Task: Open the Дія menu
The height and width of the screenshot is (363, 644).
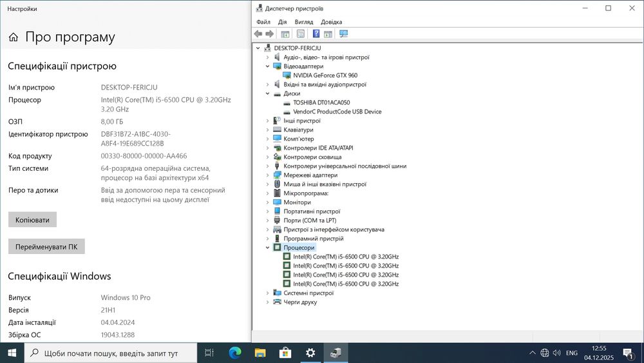Action: coord(283,22)
